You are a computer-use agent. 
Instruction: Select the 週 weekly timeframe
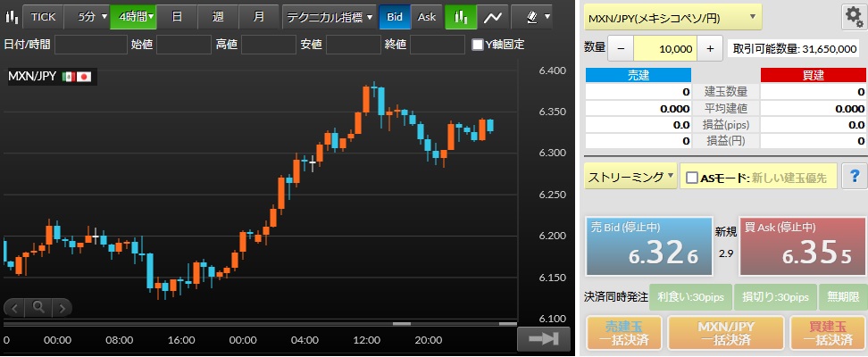218,17
